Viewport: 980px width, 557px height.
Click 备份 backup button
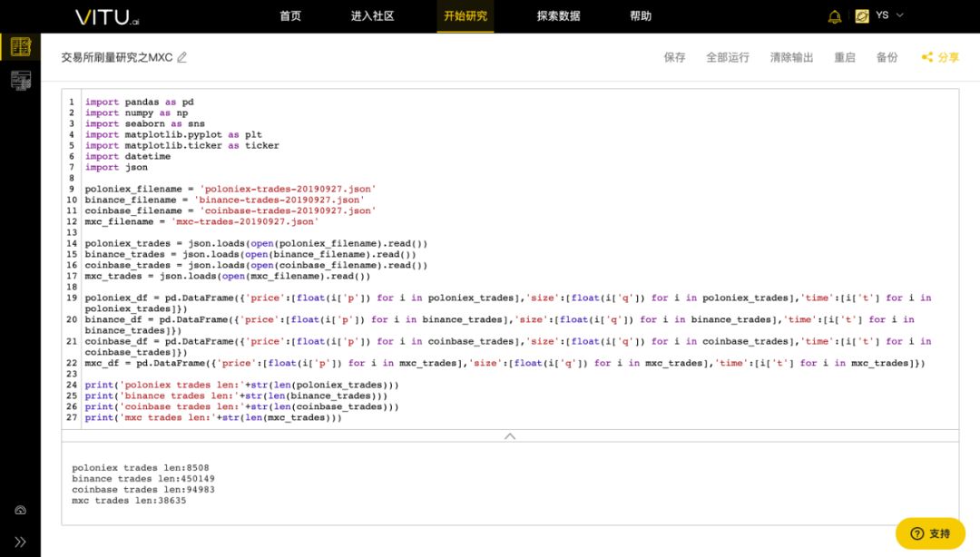887,57
